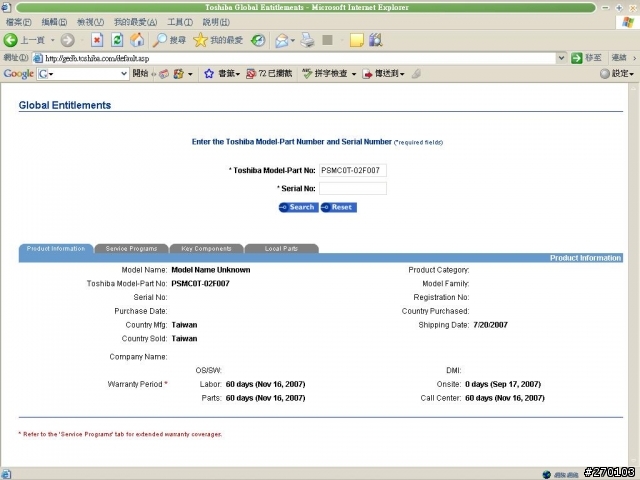The height and width of the screenshot is (480, 640).
Task: Stop page loading with red X icon
Action: click(97, 40)
